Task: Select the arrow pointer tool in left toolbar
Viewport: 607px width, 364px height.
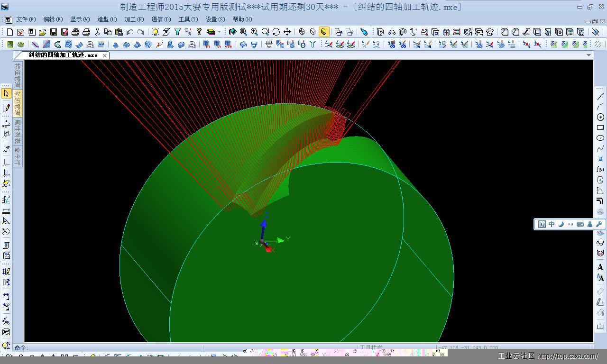Action: (6, 94)
